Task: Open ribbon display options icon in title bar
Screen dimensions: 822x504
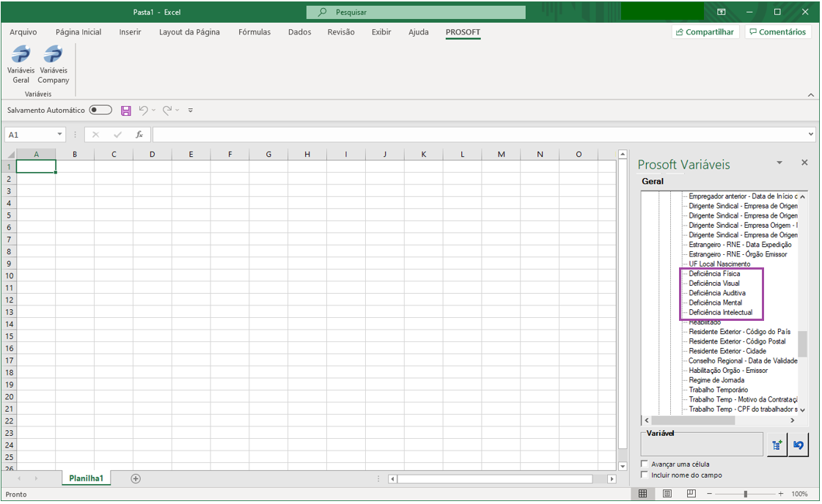Action: [x=722, y=12]
